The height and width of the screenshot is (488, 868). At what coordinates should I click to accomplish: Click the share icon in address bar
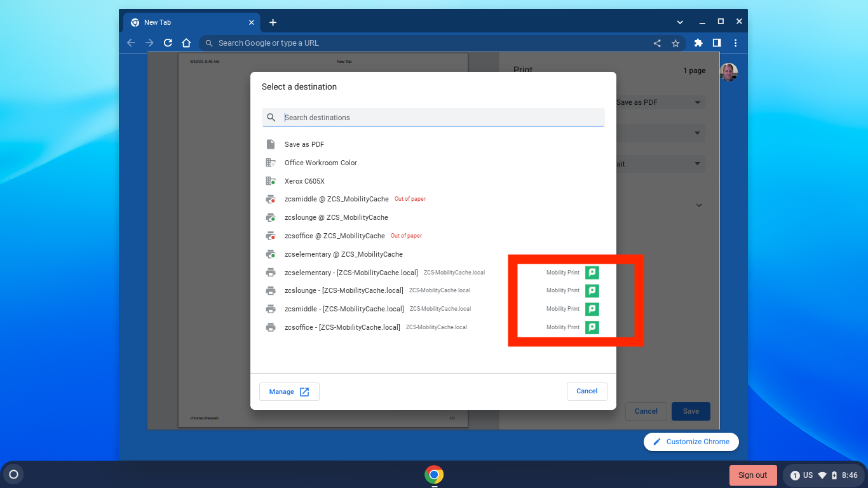pyautogui.click(x=657, y=43)
